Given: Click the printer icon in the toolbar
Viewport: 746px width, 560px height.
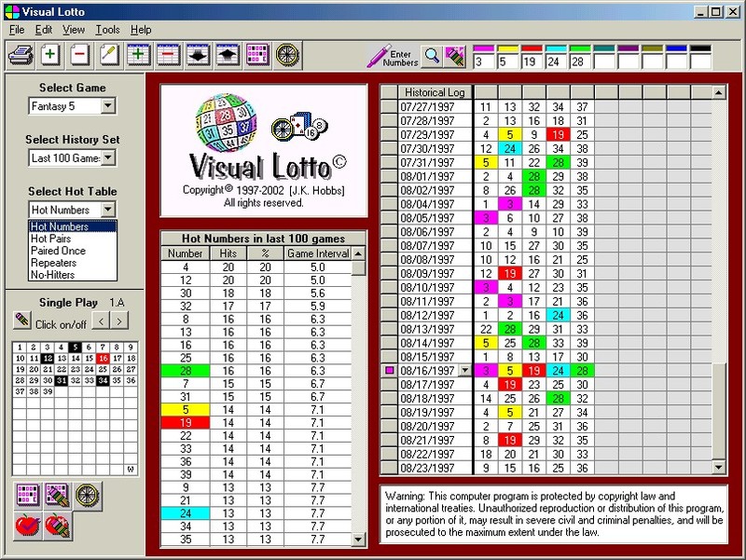Looking at the screenshot, I should click(21, 55).
